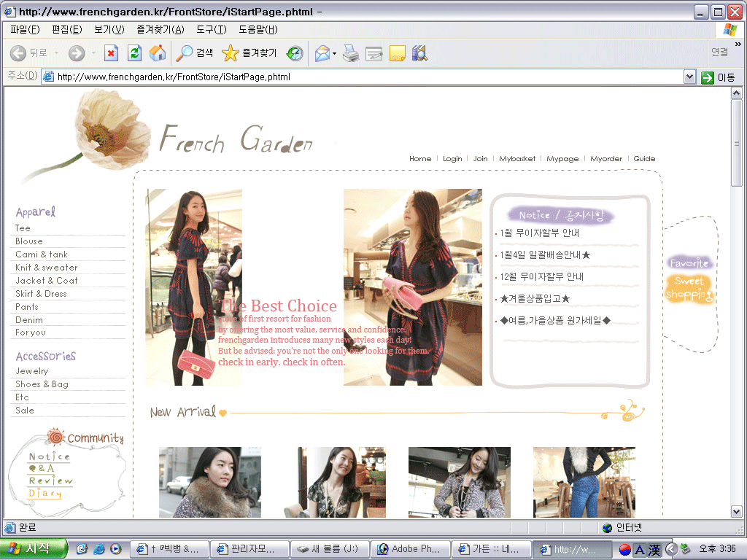
Task: Open the Mypage link
Action: click(562, 158)
